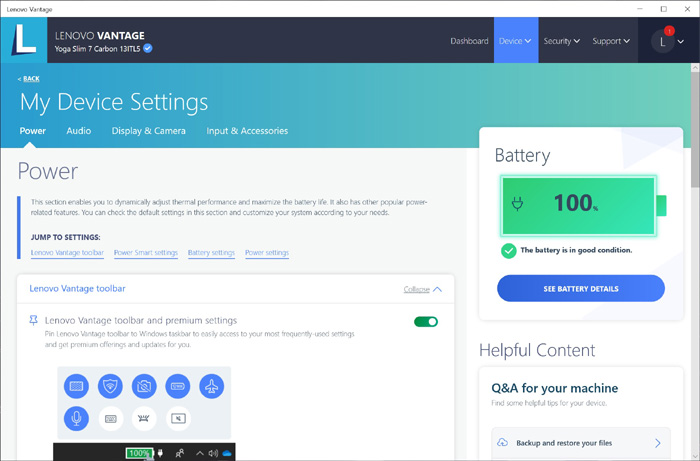Click the 'Q&A for your machine' heading
The width and height of the screenshot is (700, 461).
coord(554,388)
